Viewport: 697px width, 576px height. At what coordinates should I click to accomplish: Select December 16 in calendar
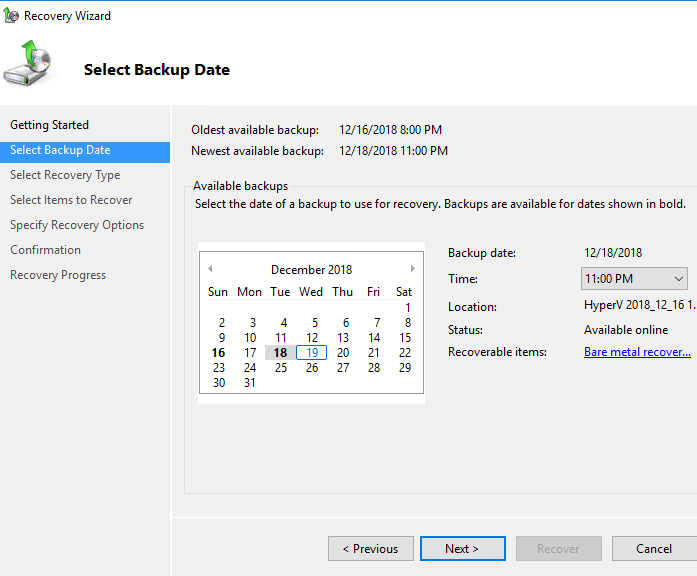pyautogui.click(x=218, y=353)
